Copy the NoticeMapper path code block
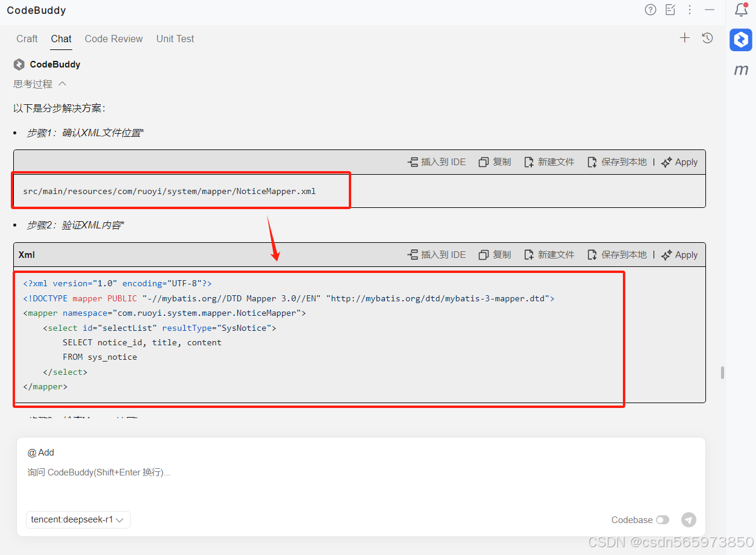The height and width of the screenshot is (555, 756). tap(495, 162)
